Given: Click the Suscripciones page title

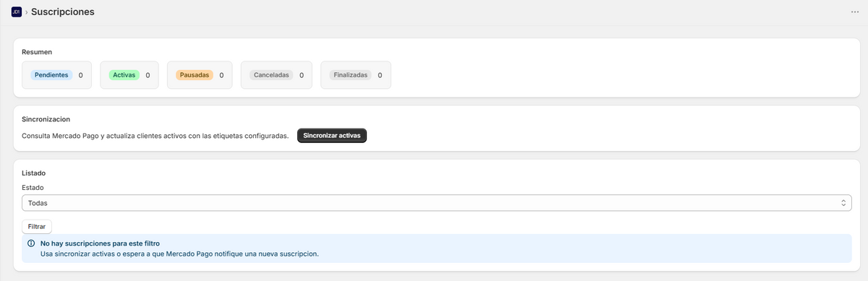Looking at the screenshot, I should tap(63, 12).
